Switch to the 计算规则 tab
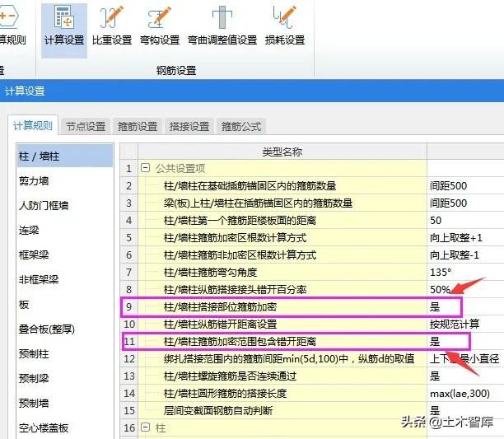The height and width of the screenshot is (439, 504). click(33, 126)
